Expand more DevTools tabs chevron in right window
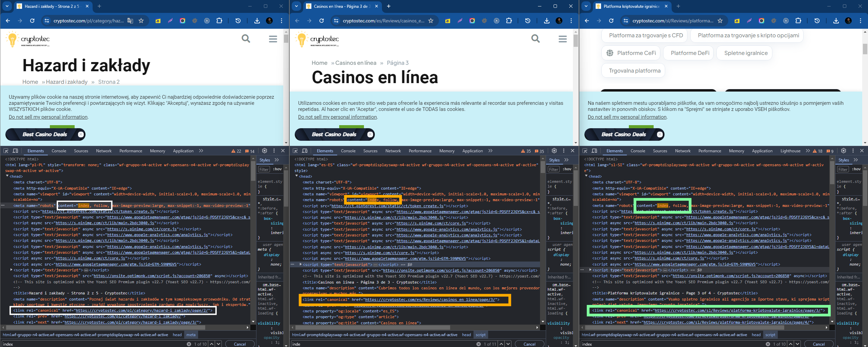 [808, 151]
